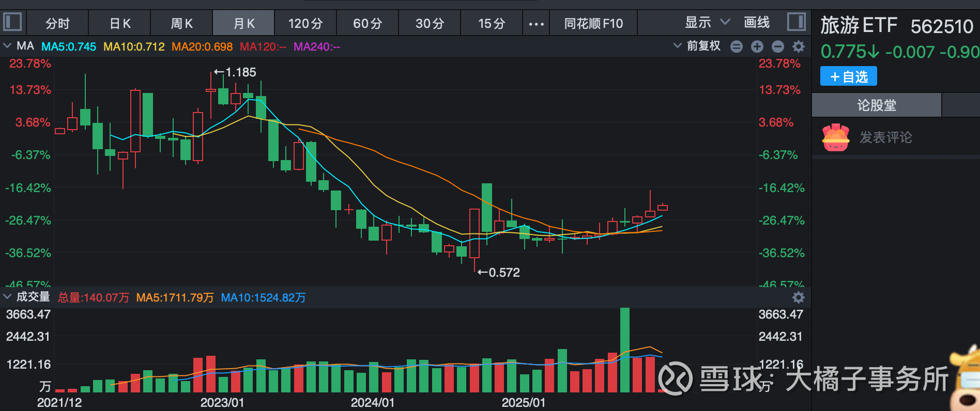Switch to the 周K tab
The width and height of the screenshot is (980, 411).
[181, 24]
